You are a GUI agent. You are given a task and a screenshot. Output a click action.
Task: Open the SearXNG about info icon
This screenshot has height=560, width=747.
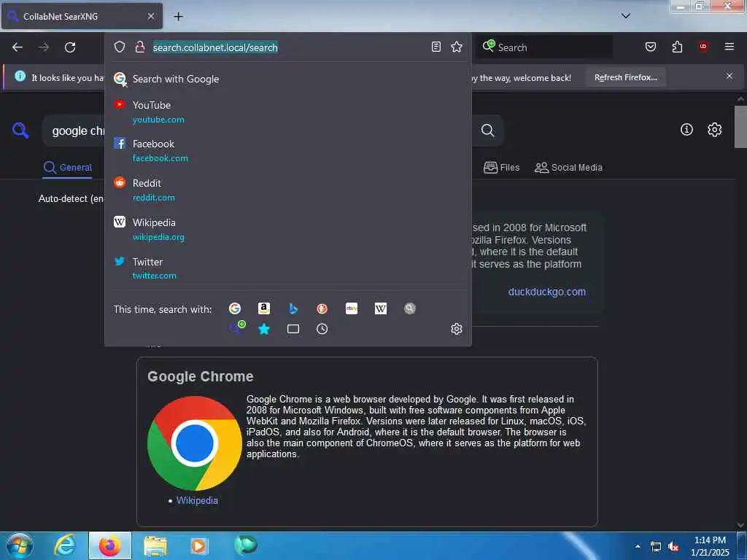(x=686, y=129)
